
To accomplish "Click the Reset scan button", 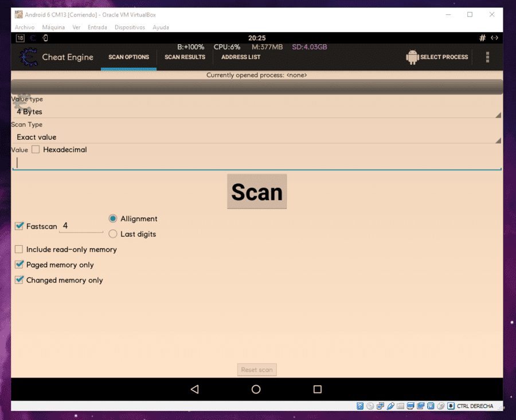I will (x=257, y=370).
